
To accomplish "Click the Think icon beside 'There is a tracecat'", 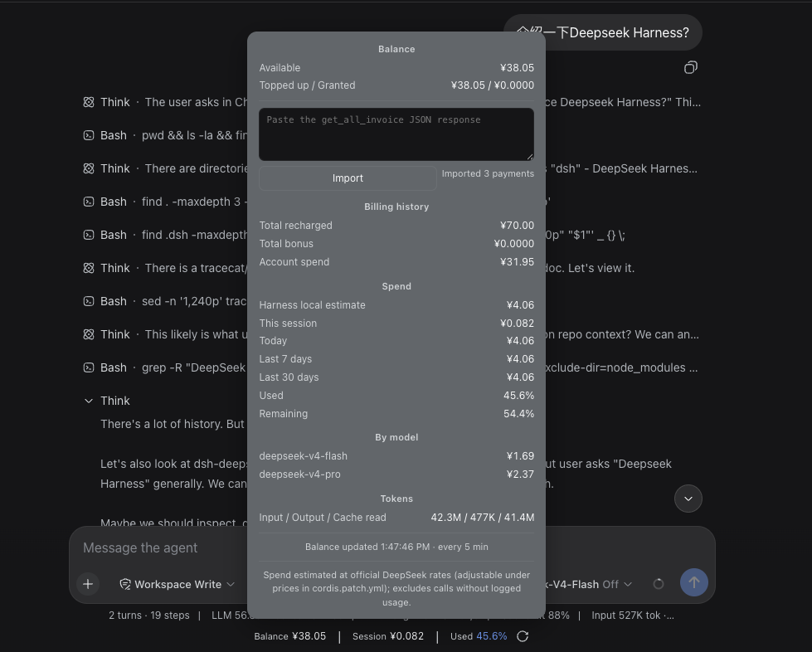I will coord(89,268).
